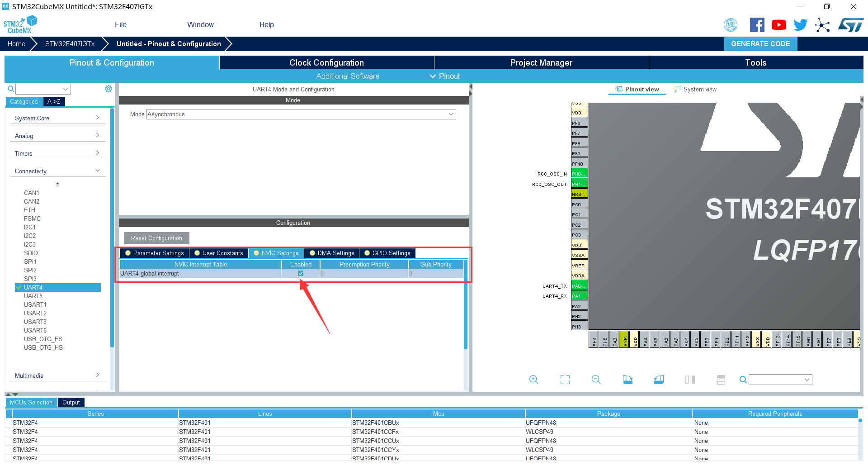Open the YouTube icon link
This screenshot has width=868, height=466.
pyautogui.click(x=778, y=25)
